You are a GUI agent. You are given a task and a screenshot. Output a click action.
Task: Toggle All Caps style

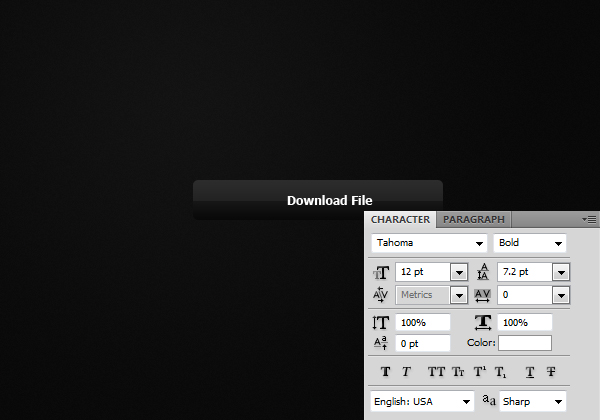point(436,371)
